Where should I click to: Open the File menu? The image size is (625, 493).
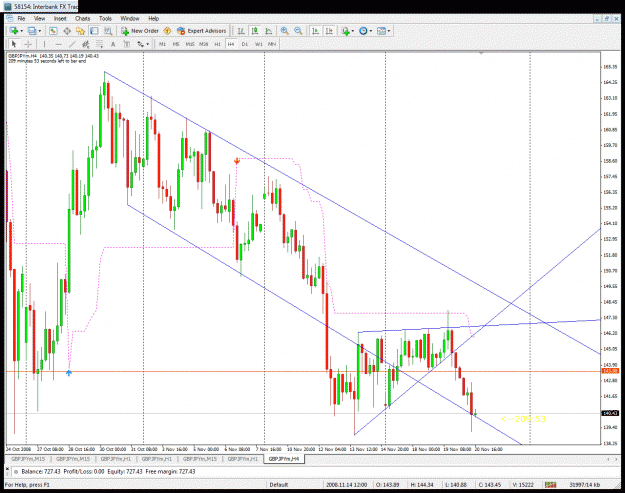(x=21, y=18)
